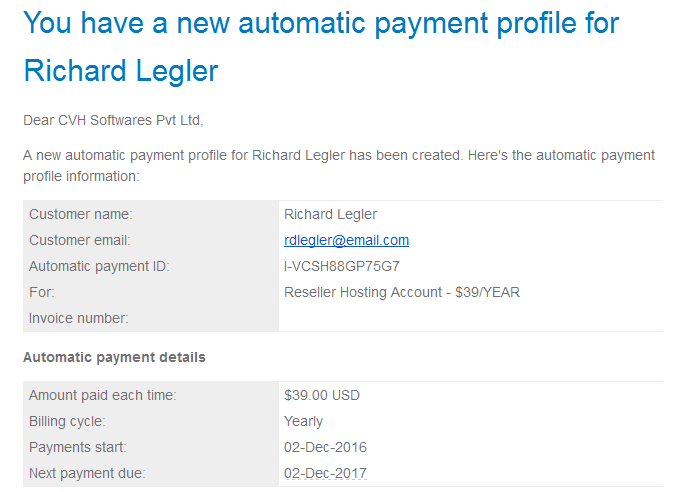Click the automatic payment profile heading

(x=321, y=46)
